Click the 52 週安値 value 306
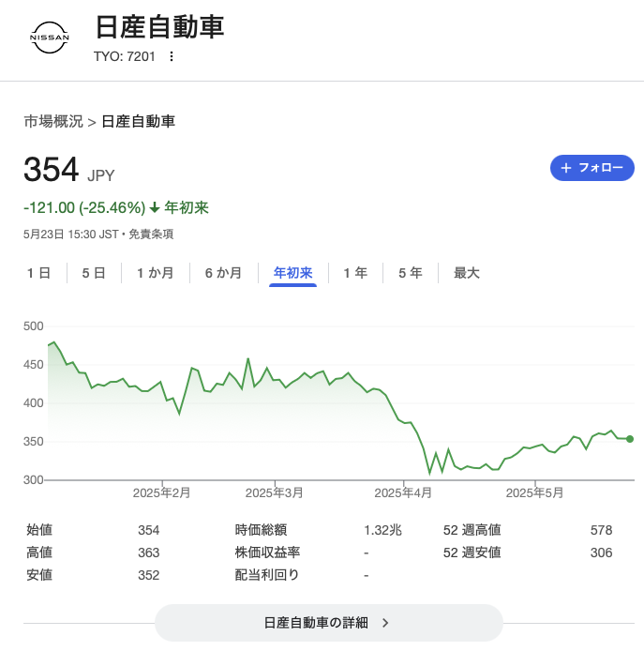This screenshot has height=651, width=644. pyautogui.click(x=601, y=553)
